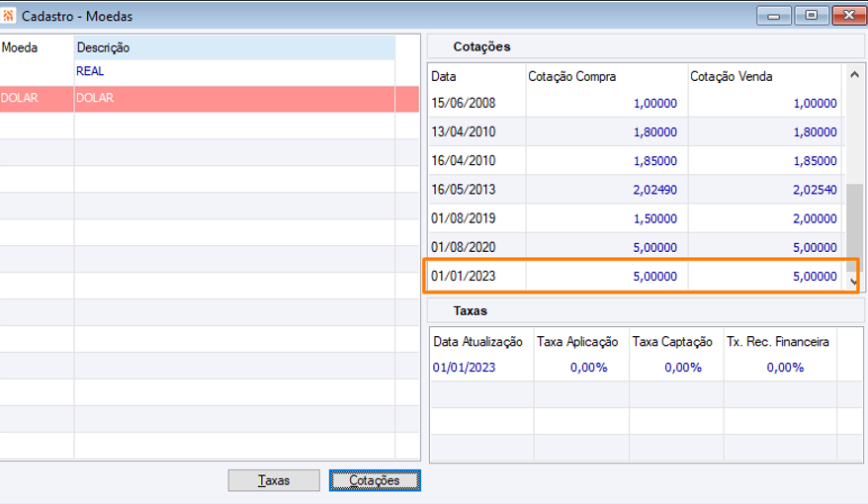
Task: Click the Cotações button
Action: tap(375, 480)
